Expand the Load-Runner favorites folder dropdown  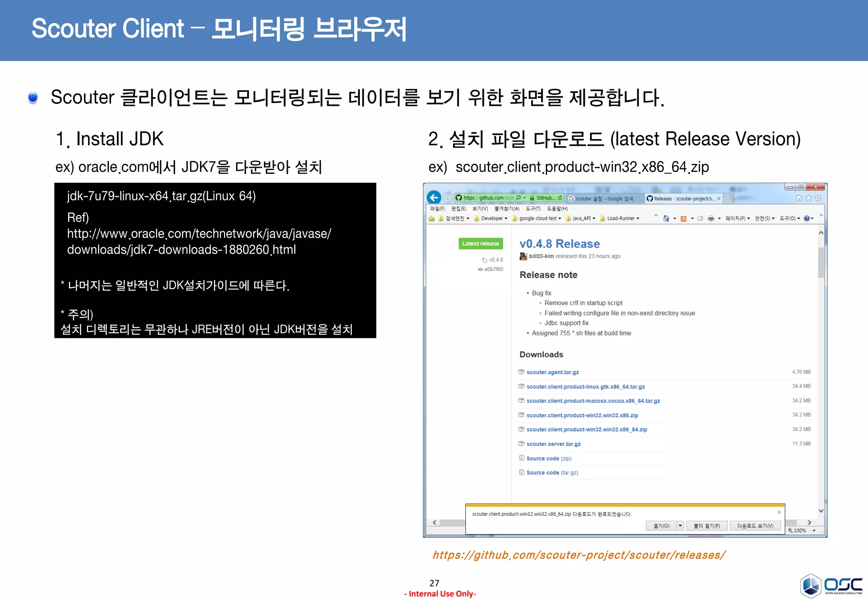tap(638, 219)
